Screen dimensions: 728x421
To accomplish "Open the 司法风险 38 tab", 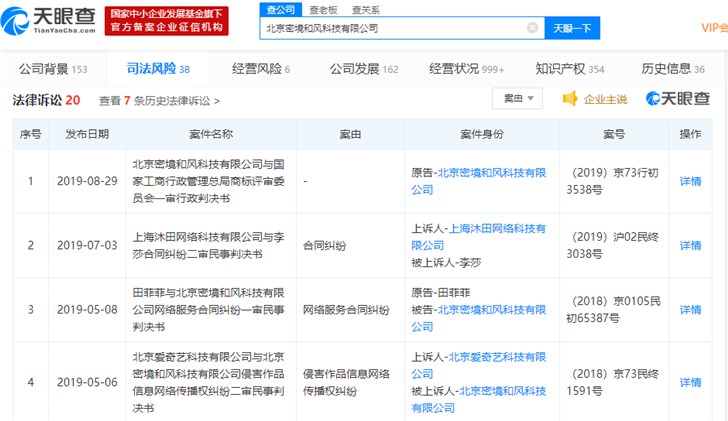I will point(158,69).
